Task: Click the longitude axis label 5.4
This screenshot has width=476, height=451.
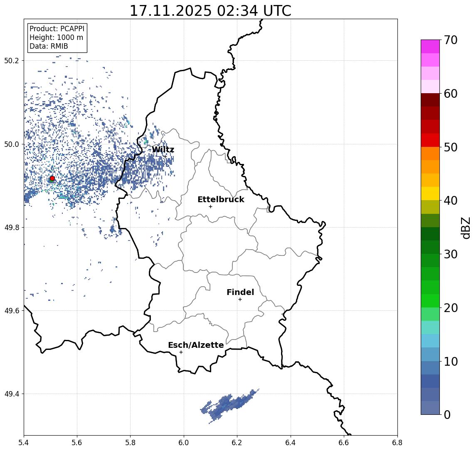Action: [x=24, y=443]
